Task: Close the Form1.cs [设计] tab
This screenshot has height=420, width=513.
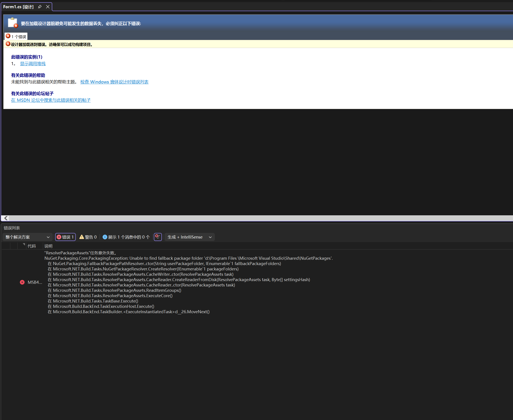Action: click(x=48, y=7)
